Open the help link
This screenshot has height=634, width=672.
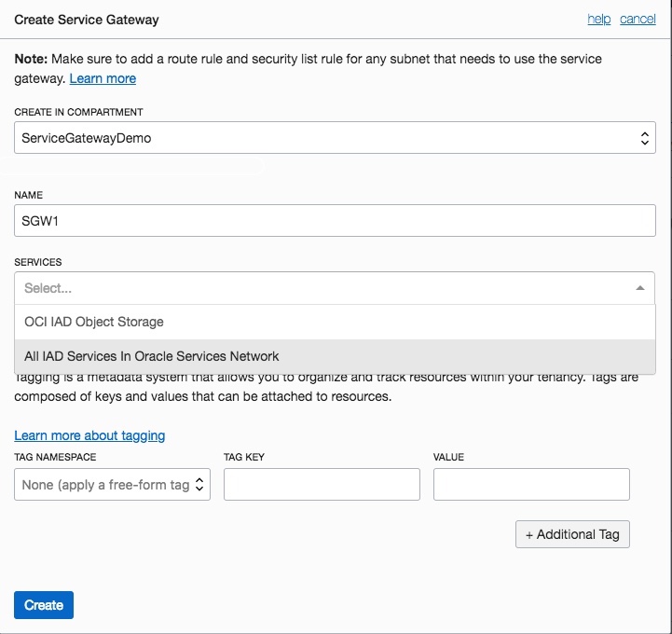point(598,19)
